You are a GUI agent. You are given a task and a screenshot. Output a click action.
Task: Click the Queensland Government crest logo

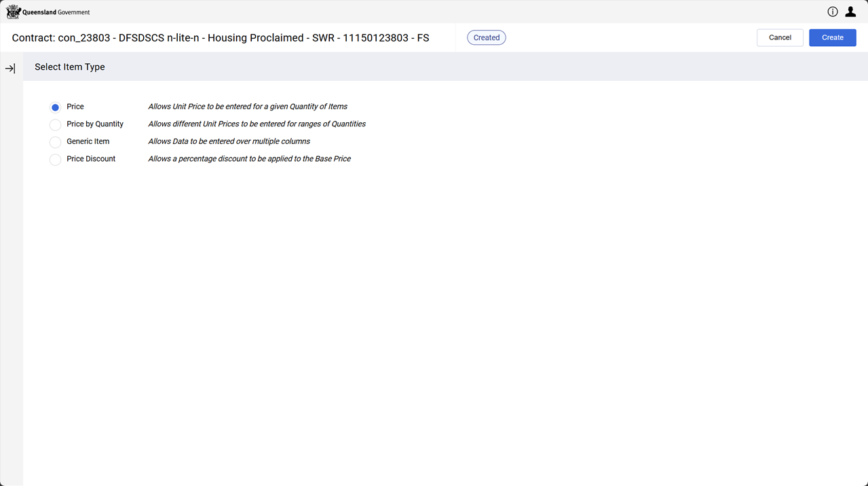click(14, 12)
